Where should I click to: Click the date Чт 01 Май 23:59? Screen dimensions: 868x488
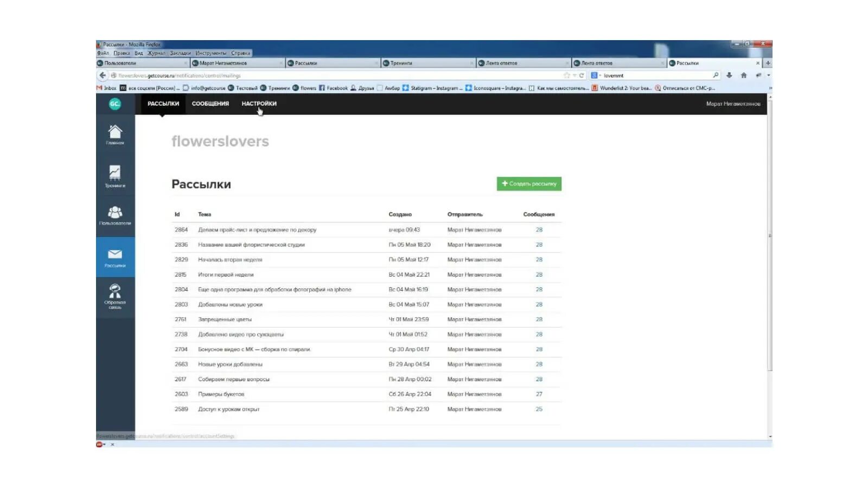409,319
